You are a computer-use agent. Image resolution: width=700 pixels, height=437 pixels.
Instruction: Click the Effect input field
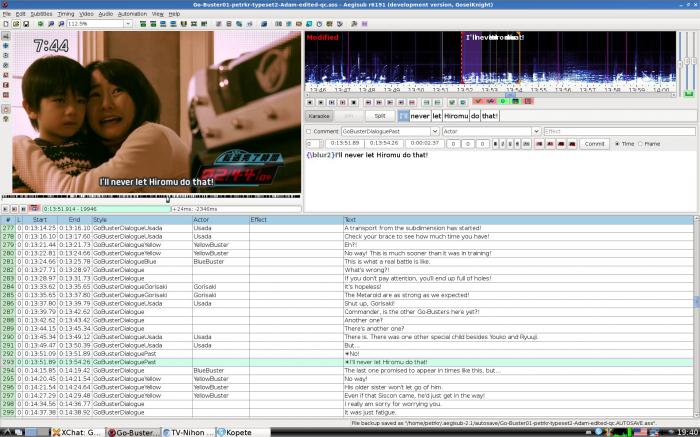[x=619, y=131]
